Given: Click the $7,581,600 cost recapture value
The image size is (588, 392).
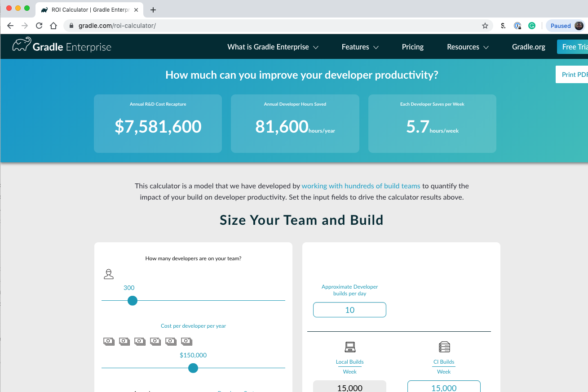Looking at the screenshot, I should pos(158,126).
